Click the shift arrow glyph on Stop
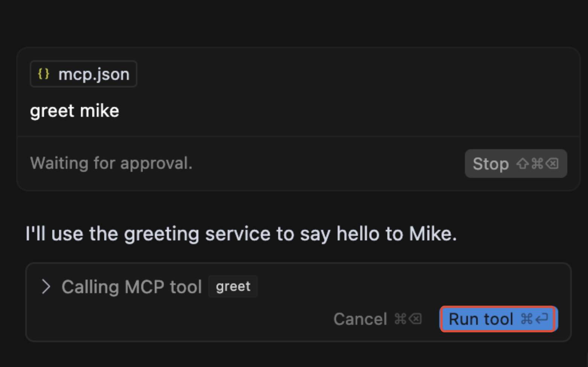The width and height of the screenshot is (588, 367). (x=522, y=164)
